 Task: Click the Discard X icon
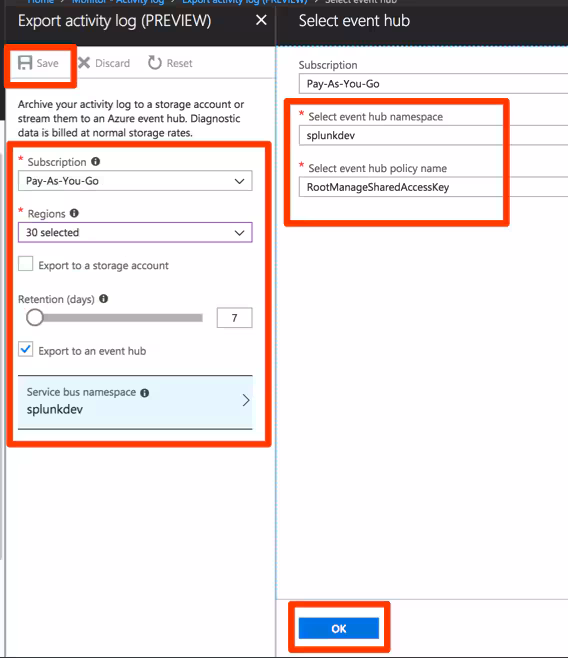click(84, 63)
